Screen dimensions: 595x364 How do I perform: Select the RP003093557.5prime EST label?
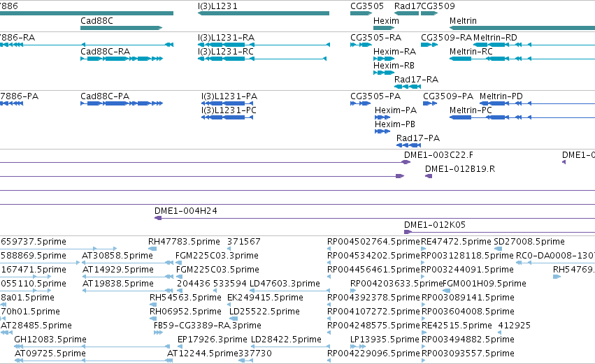click(x=468, y=354)
